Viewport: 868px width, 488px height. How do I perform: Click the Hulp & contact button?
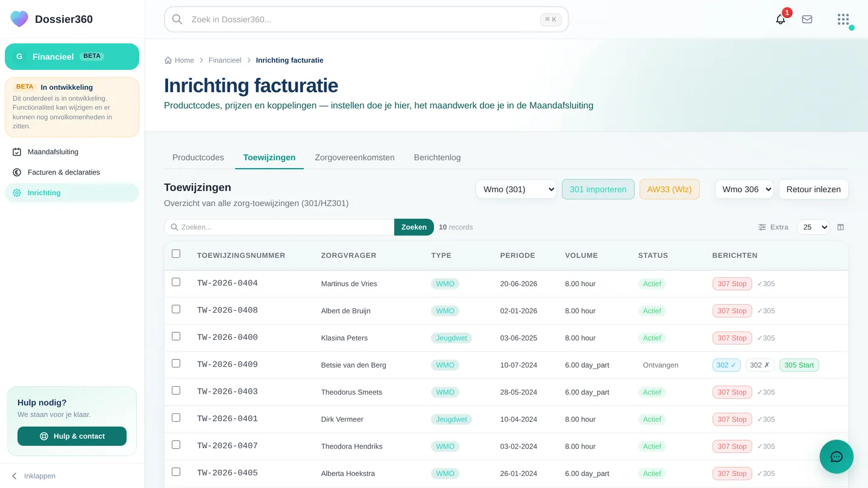(x=72, y=436)
